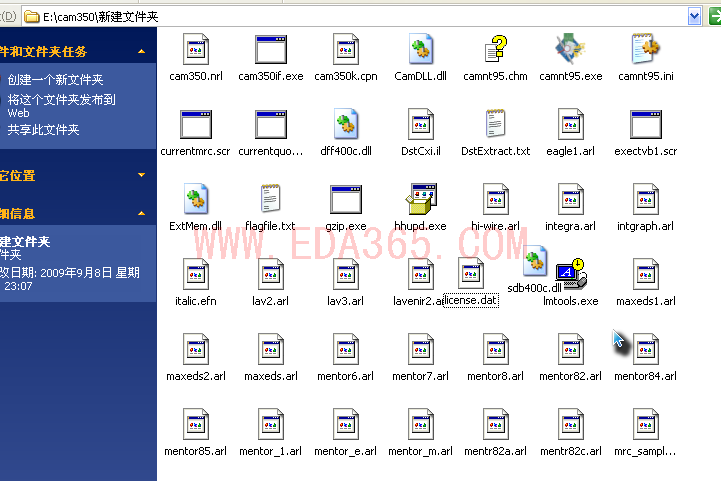This screenshot has width=721, height=481.
Task: Click the folder icon in address bar
Action: pyautogui.click(x=32, y=17)
